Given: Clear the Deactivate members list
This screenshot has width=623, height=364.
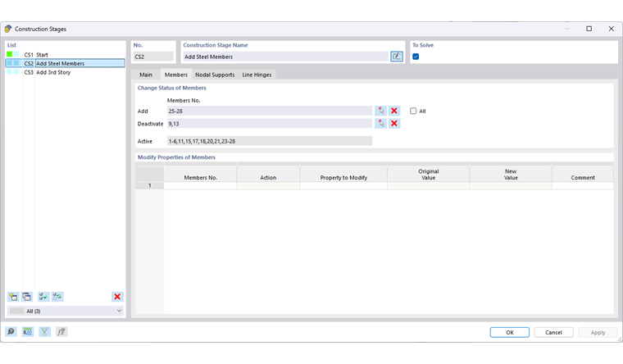Looking at the screenshot, I should pos(394,124).
